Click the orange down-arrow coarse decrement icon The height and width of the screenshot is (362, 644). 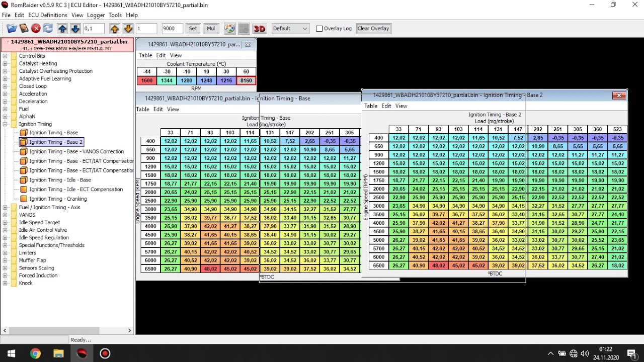pyautogui.click(x=128, y=29)
